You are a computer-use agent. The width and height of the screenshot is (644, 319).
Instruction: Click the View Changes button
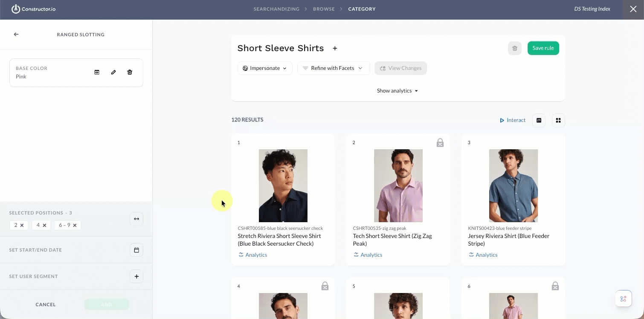[401, 68]
